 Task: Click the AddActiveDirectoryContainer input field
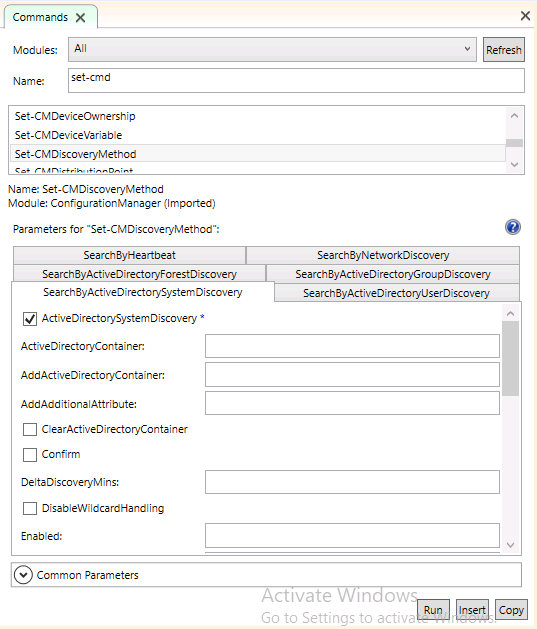[x=352, y=375]
